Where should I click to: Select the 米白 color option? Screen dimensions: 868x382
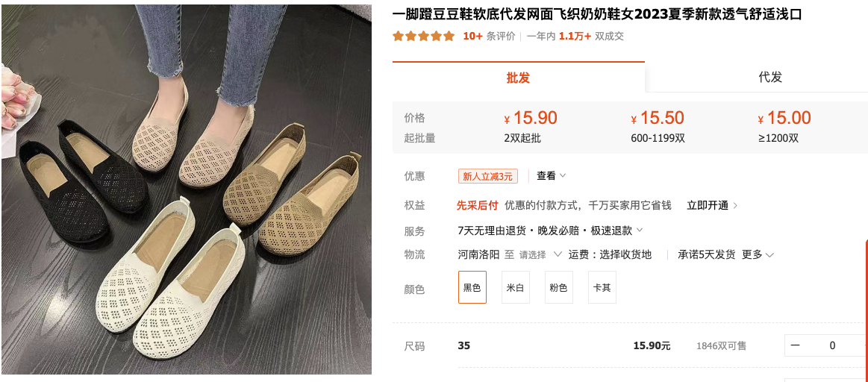tap(516, 287)
